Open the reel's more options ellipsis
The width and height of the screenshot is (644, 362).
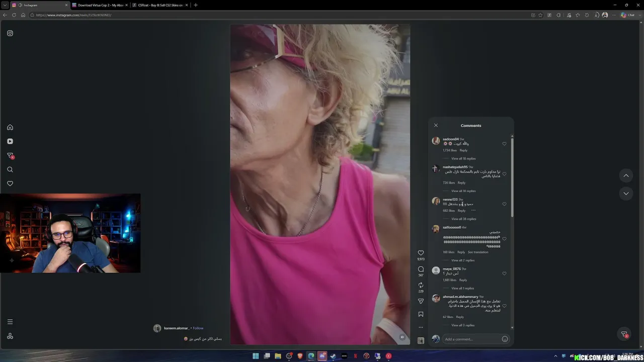421,327
